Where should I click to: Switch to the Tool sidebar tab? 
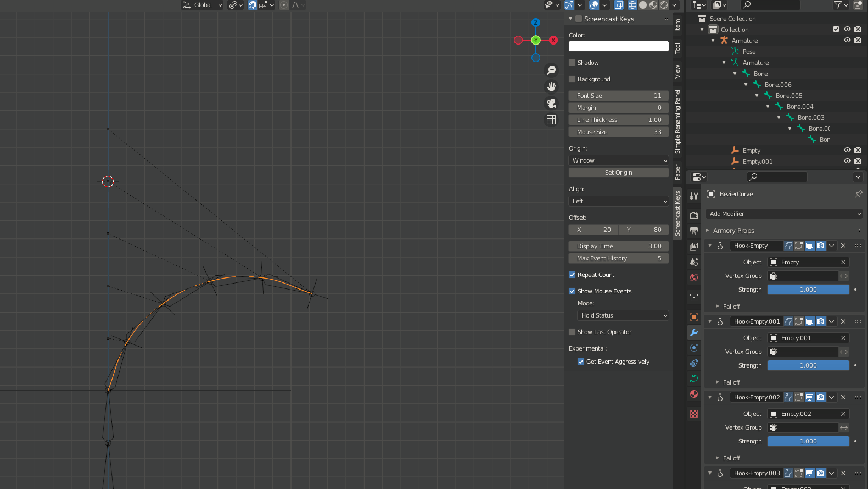pyautogui.click(x=677, y=48)
